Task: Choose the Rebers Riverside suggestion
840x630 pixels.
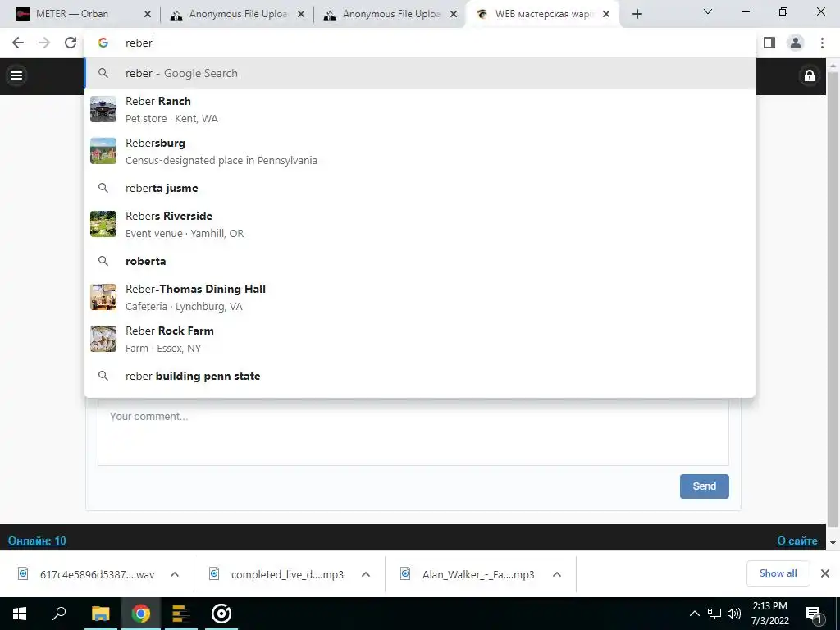Action: pyautogui.click(x=420, y=224)
